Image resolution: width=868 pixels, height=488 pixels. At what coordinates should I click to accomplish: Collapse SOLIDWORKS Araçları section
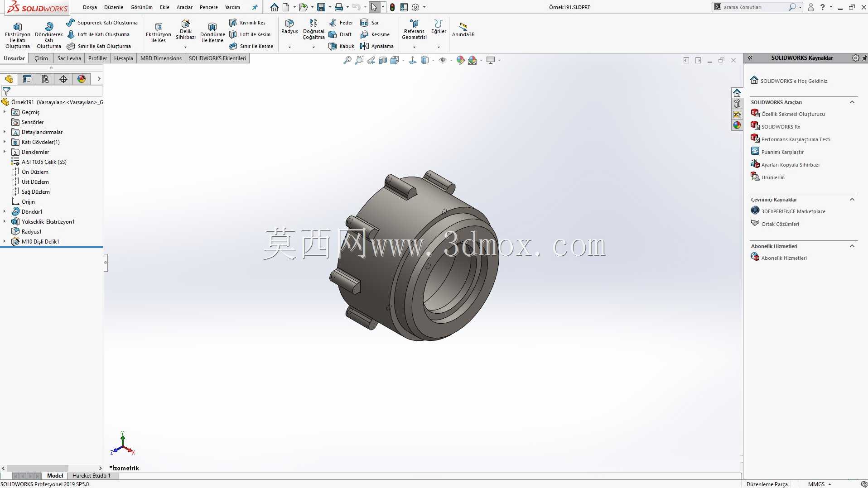(852, 102)
